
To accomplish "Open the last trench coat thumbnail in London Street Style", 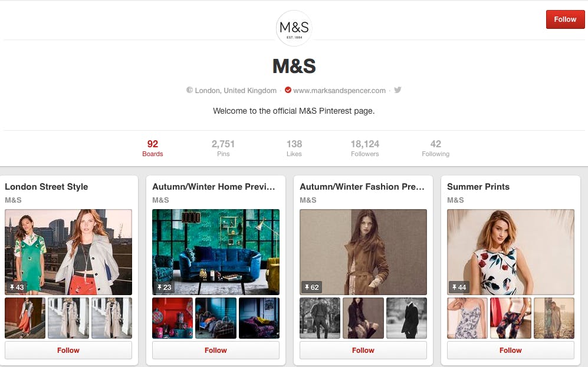I will 111,318.
